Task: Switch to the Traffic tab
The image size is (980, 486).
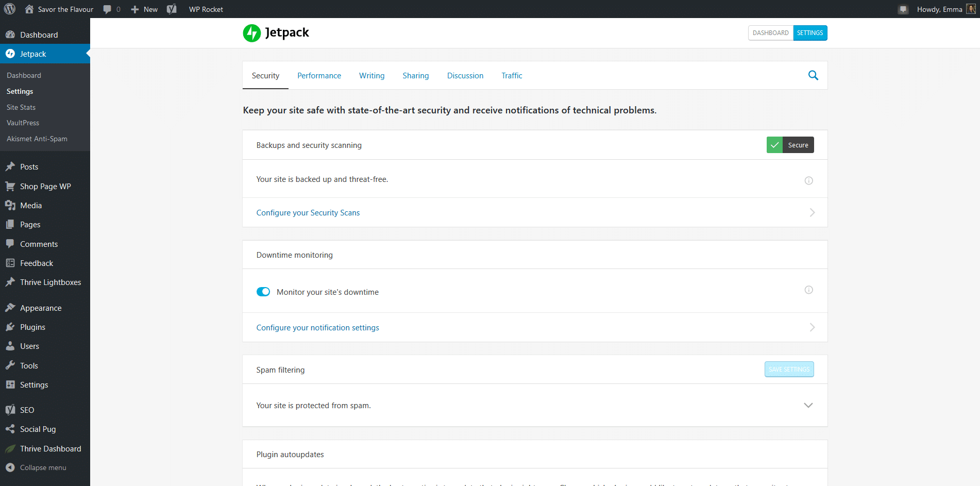Action: pos(512,75)
